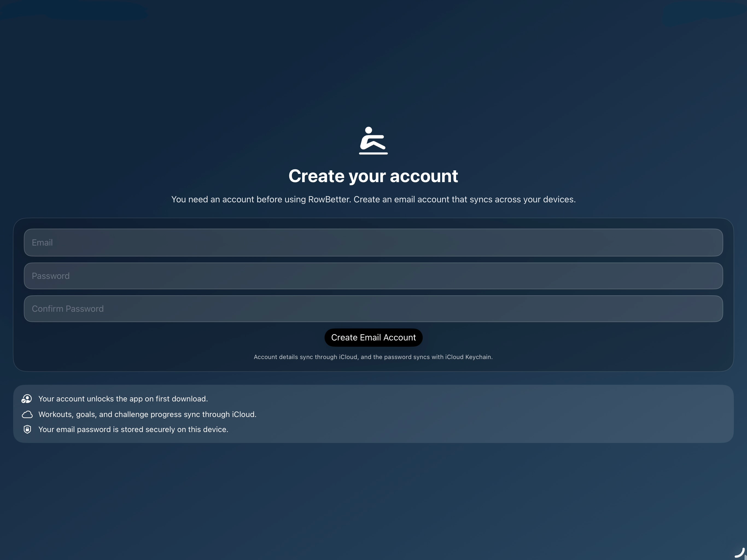Image resolution: width=747 pixels, height=560 pixels.
Task: Tap the Create Email Account button
Action: [373, 337]
